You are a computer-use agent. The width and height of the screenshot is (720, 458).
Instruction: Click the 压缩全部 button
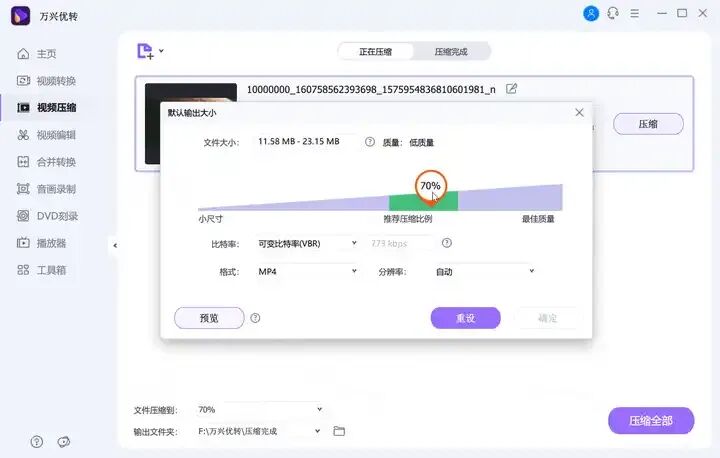point(651,421)
